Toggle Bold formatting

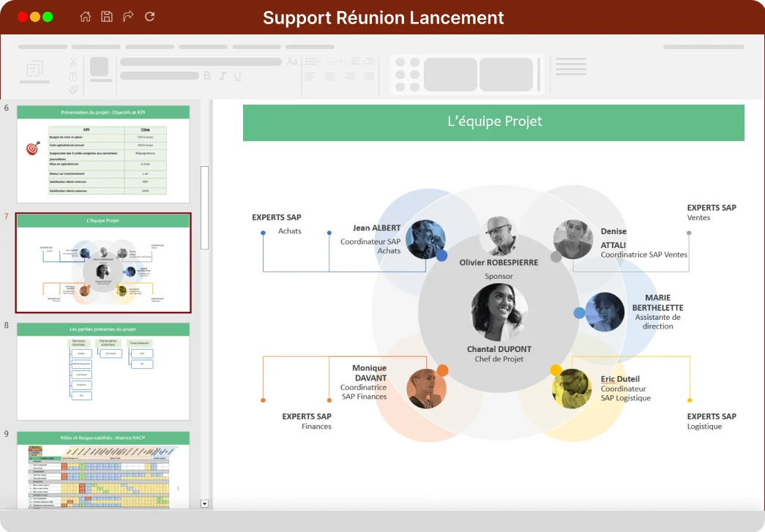click(x=207, y=75)
